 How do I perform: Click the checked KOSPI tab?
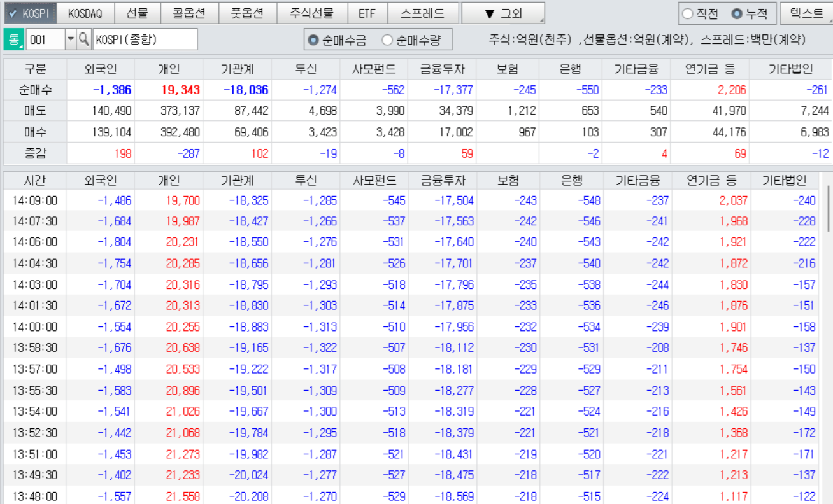(29, 13)
